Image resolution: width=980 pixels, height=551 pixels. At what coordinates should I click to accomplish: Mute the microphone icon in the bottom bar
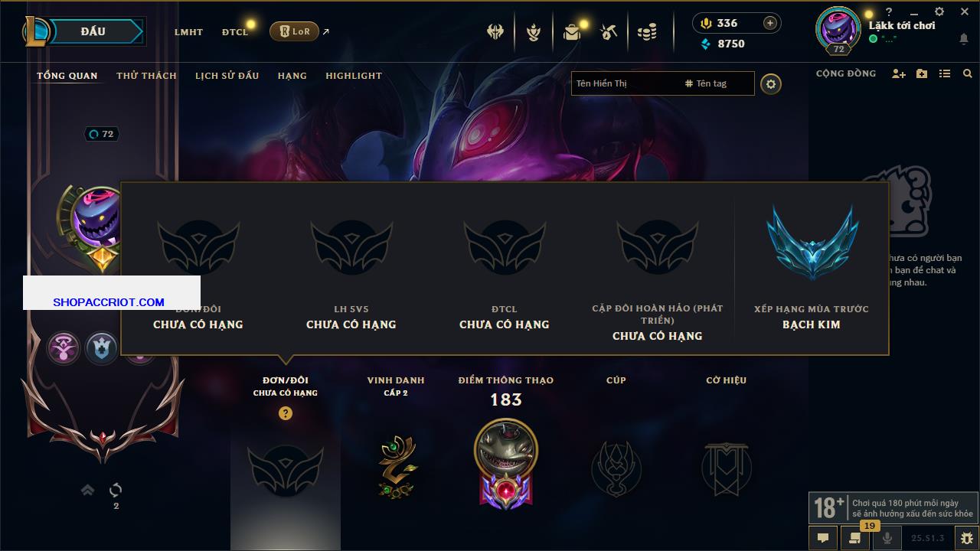[888, 538]
